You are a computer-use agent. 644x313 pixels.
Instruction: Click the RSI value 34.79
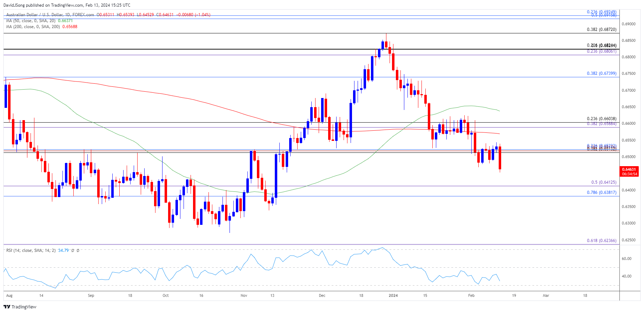click(x=64, y=250)
